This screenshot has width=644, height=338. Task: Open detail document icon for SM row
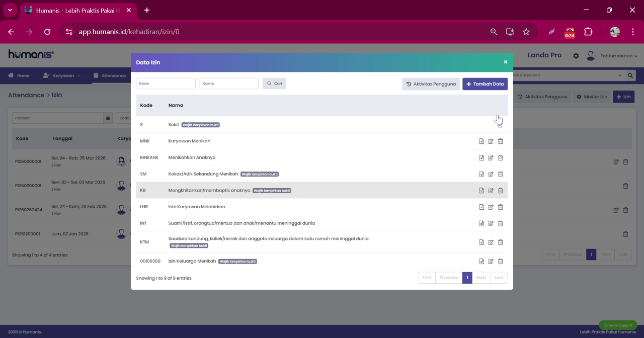tap(481, 174)
